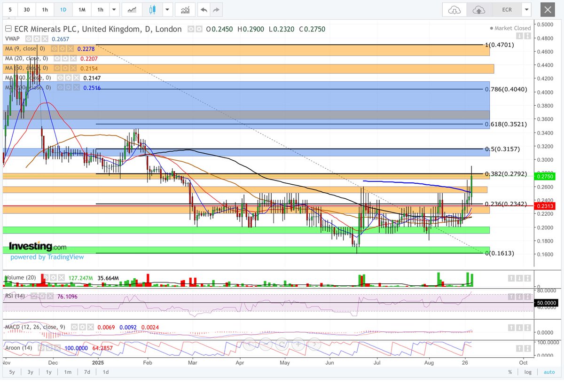
Task: Hide MA 50 with its eye icon
Action: pos(57,68)
